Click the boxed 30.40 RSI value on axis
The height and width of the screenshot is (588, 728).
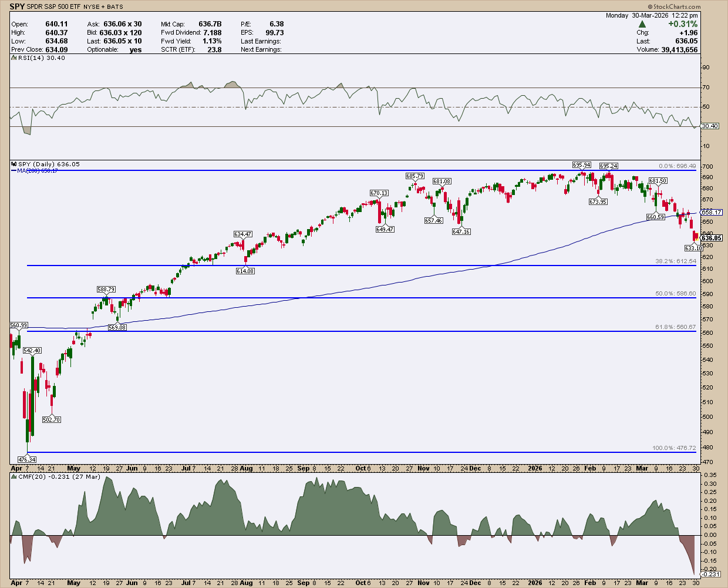pos(710,126)
